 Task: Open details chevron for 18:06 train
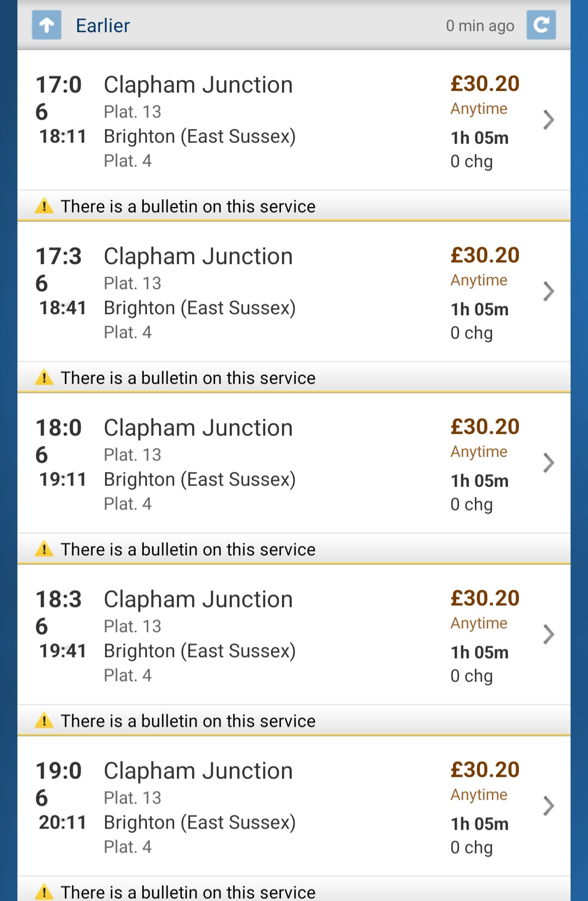549,463
